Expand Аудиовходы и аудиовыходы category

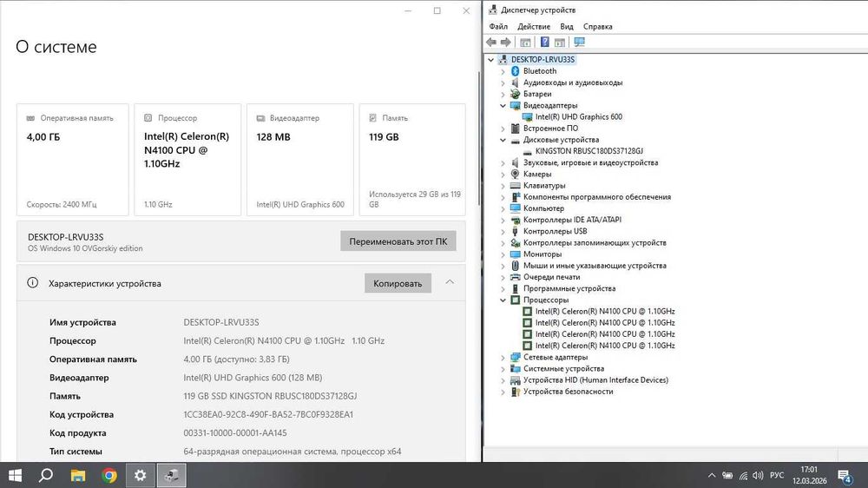click(503, 83)
